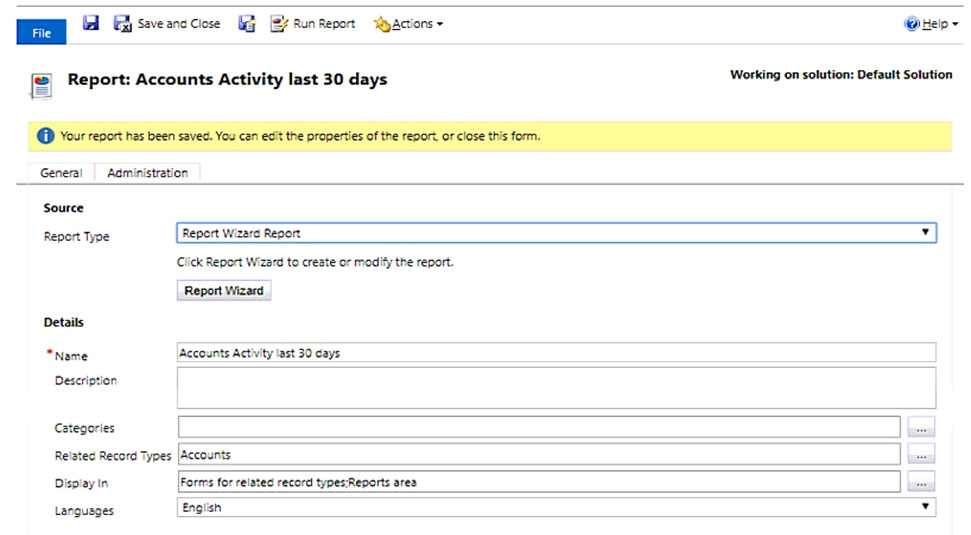Open the Related Record Types ellipsis button
This screenshot has height=535, width=971.
click(921, 455)
